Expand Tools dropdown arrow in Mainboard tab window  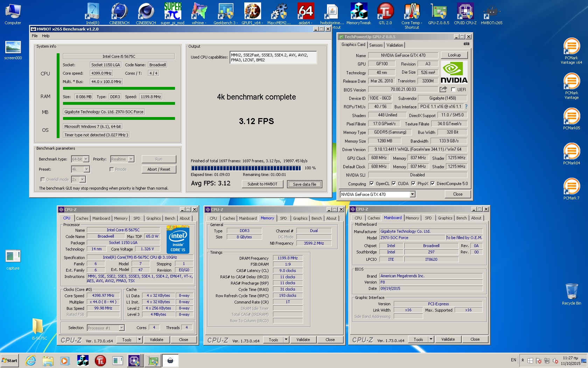click(431, 339)
